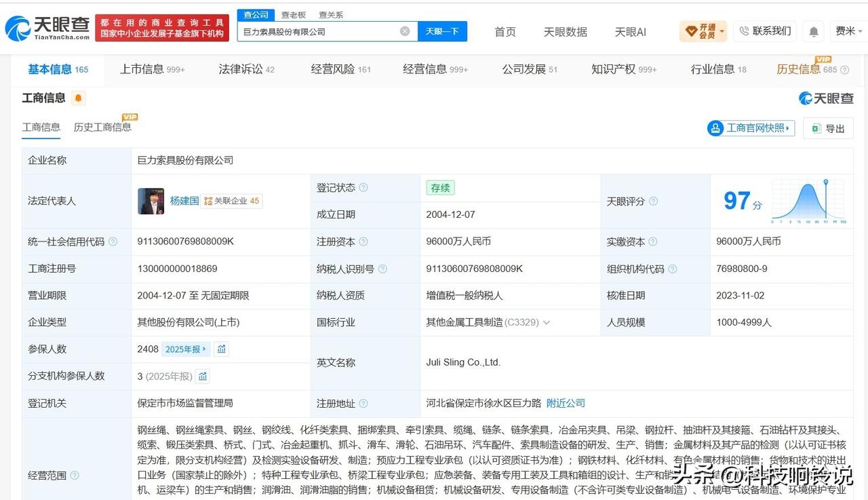Image resolution: width=868 pixels, height=500 pixels.
Task: Click the help icon beside 纳税人识别号
Action: pyautogui.click(x=382, y=269)
